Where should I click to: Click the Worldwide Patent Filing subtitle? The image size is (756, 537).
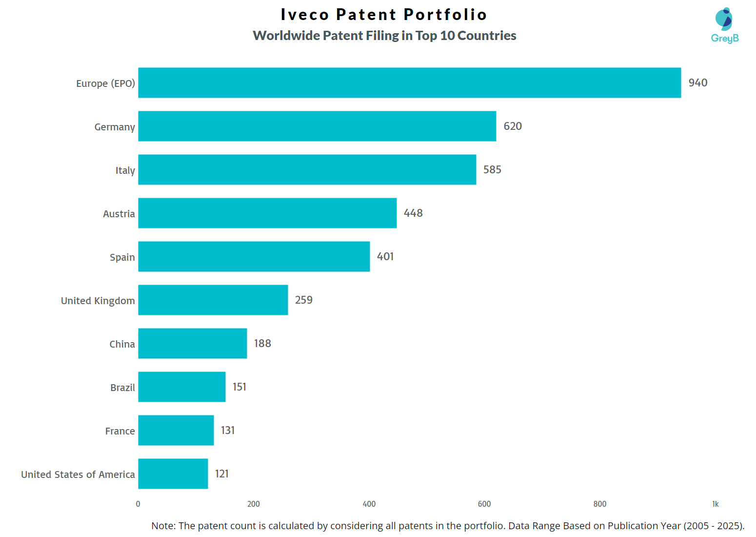point(384,36)
